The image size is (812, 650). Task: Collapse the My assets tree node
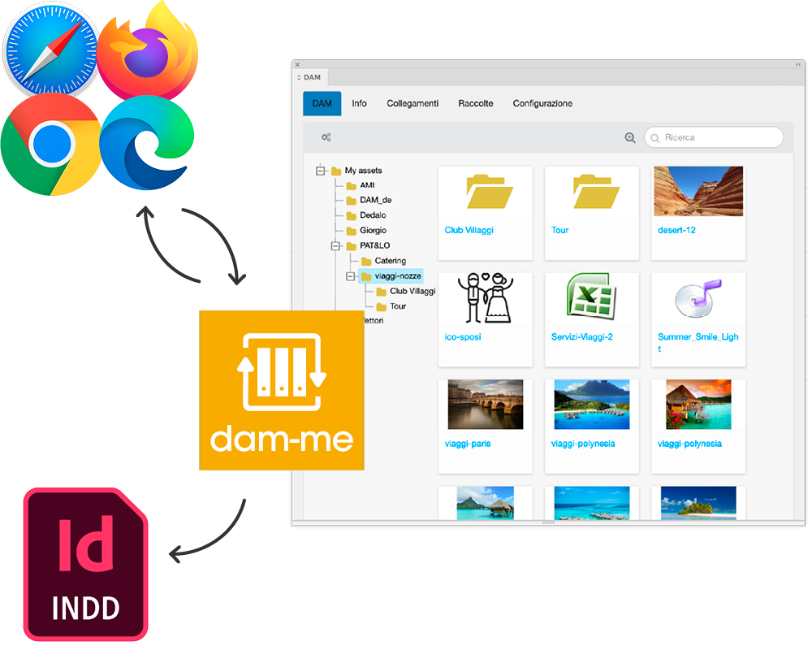(321, 170)
